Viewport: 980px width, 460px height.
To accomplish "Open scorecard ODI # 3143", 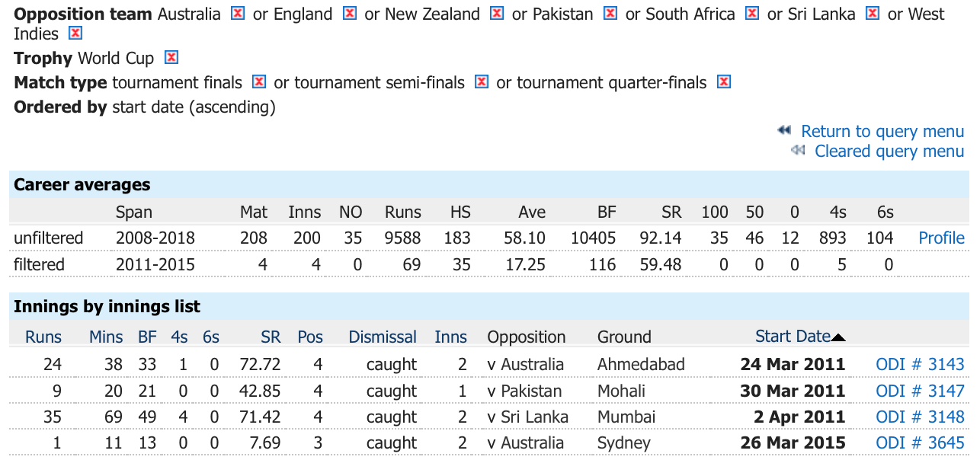I will pyautogui.click(x=920, y=365).
